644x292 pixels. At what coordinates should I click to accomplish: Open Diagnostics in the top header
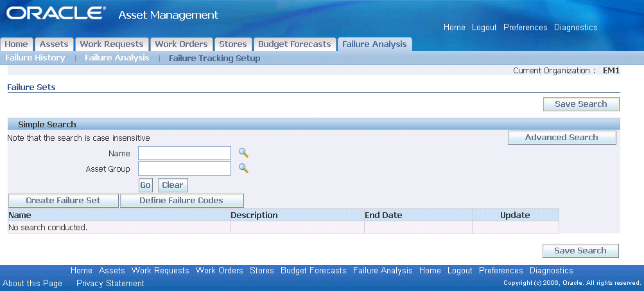[x=576, y=28]
